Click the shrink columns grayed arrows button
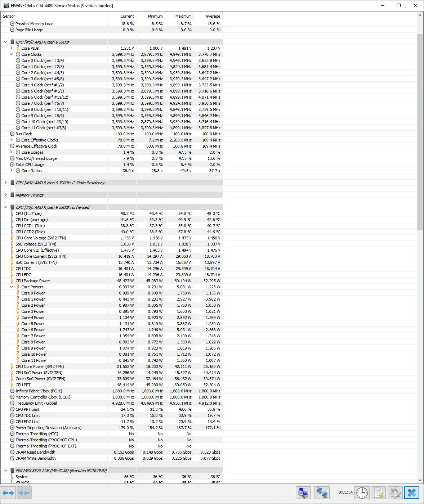Viewport: 424px width, 504px height. pos(24,493)
